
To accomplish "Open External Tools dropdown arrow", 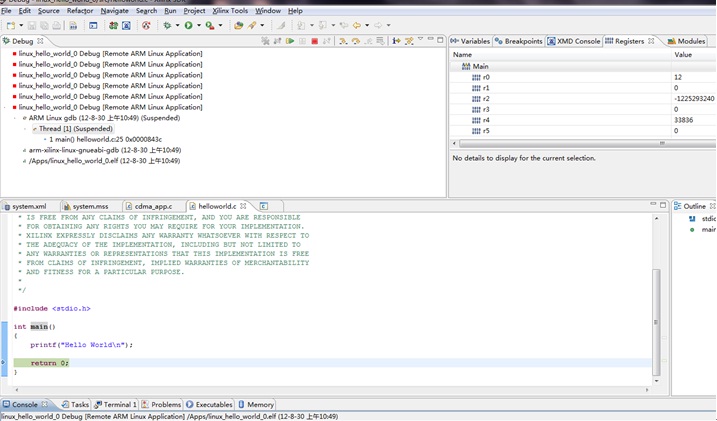I will coord(220,26).
